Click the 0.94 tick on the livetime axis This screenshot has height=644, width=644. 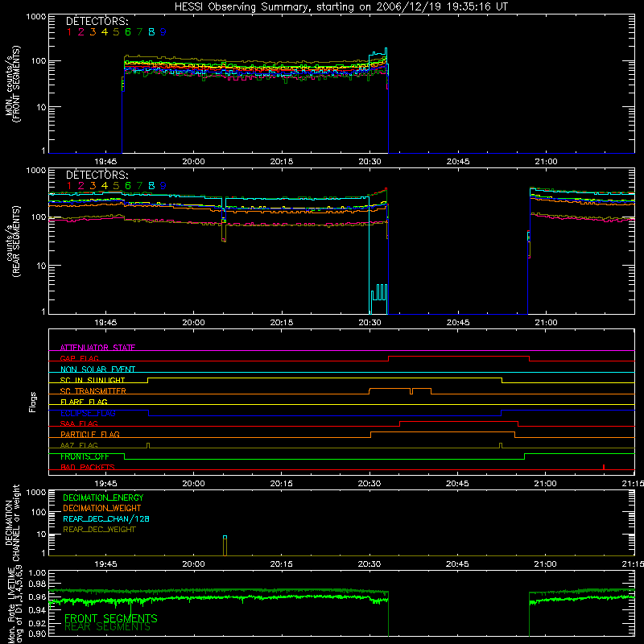pos(37,609)
